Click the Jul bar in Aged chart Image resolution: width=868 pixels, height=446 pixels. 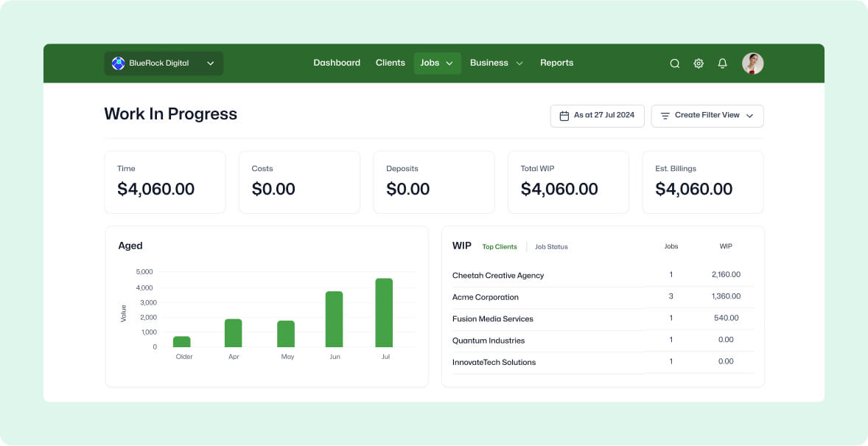coord(384,313)
